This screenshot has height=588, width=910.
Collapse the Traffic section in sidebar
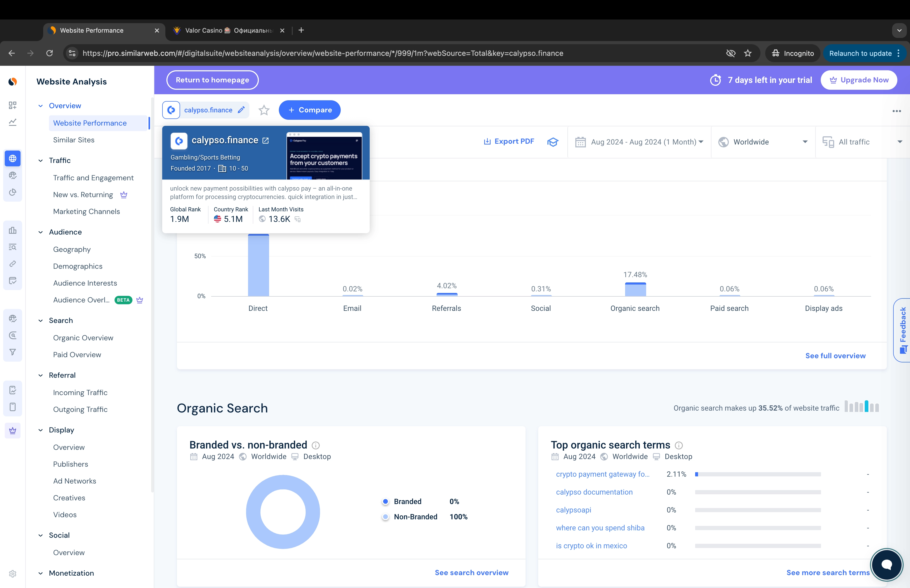41,160
